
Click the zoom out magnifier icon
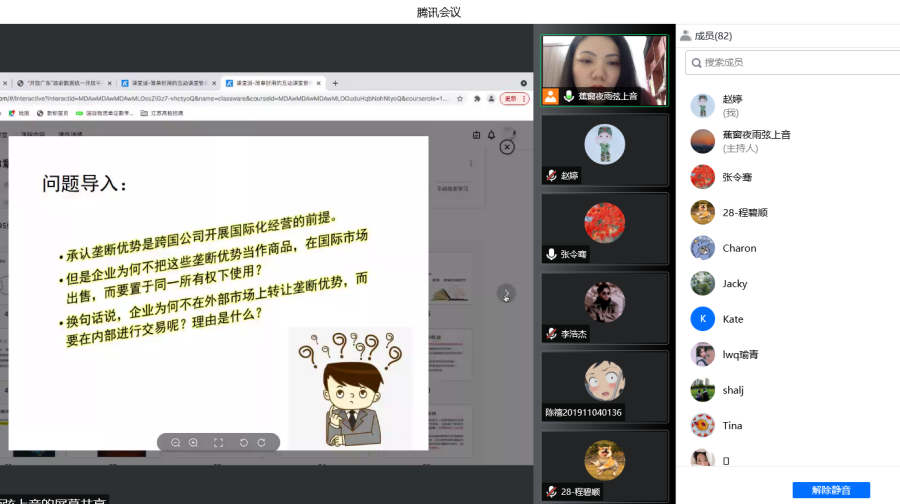176,442
